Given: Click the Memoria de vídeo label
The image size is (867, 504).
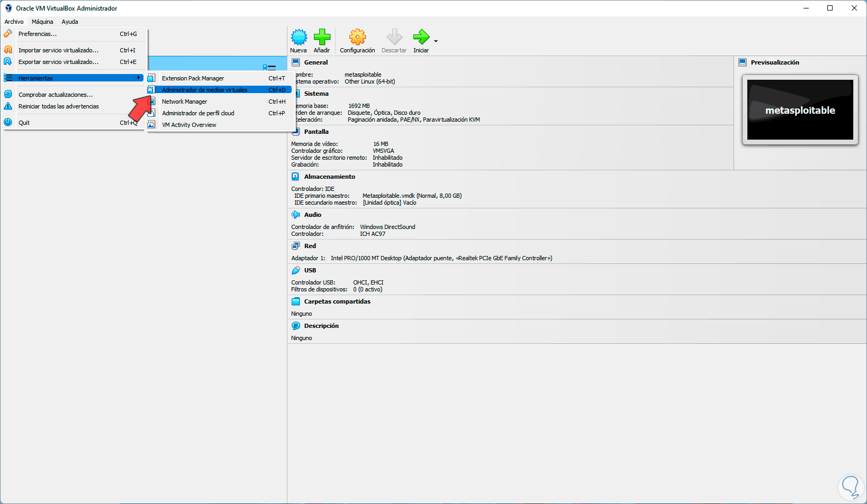Looking at the screenshot, I should 314,144.
